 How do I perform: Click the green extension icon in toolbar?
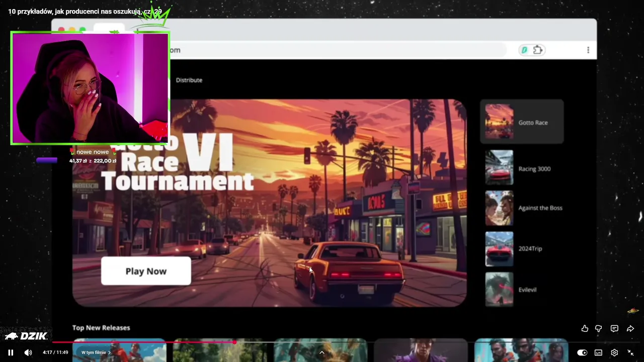tap(524, 50)
